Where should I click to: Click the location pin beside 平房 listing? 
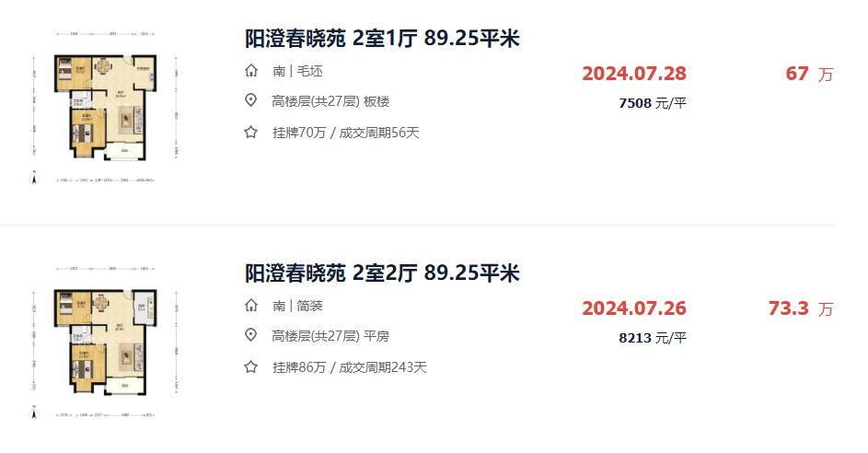click(x=250, y=336)
